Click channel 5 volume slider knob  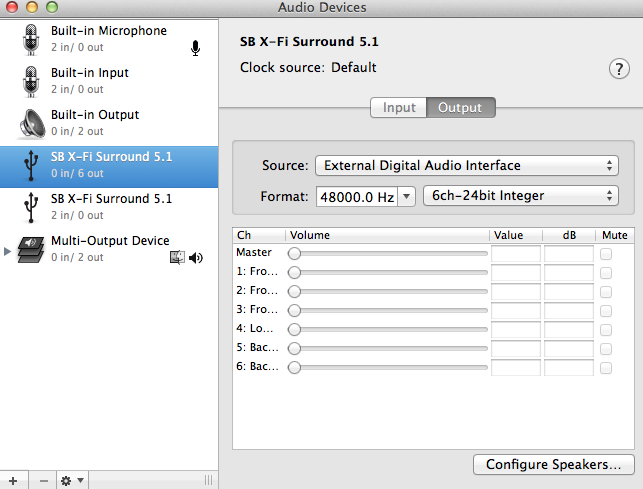click(294, 348)
